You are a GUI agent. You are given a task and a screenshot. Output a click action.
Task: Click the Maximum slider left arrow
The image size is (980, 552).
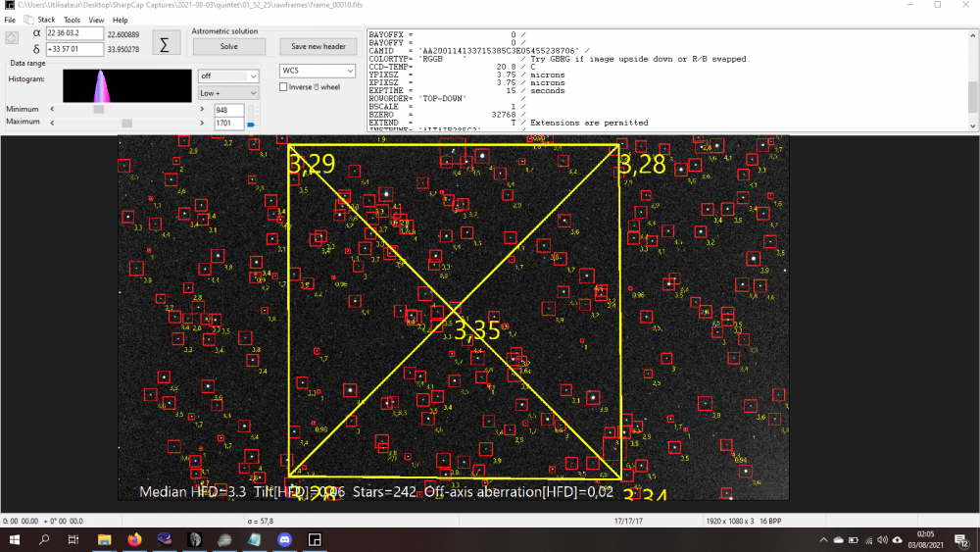tap(52, 124)
